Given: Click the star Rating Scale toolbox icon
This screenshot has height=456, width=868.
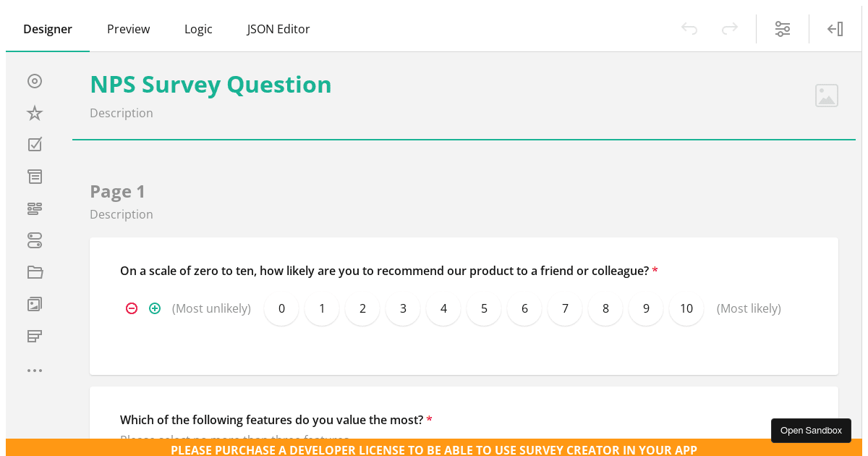Looking at the screenshot, I should coord(35,113).
